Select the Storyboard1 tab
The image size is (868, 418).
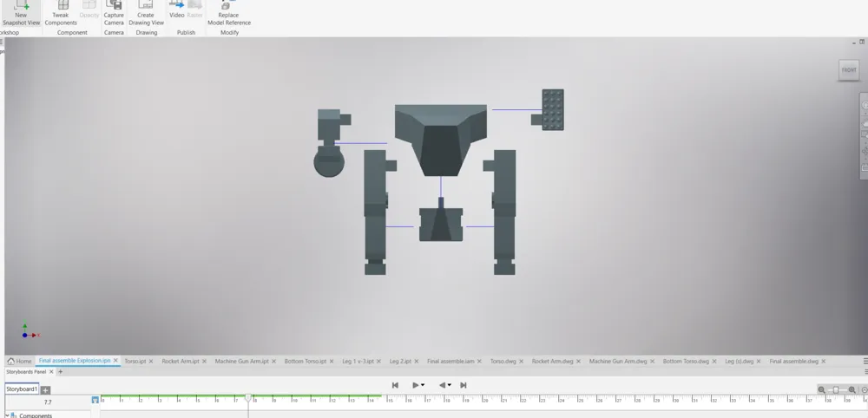(22, 389)
